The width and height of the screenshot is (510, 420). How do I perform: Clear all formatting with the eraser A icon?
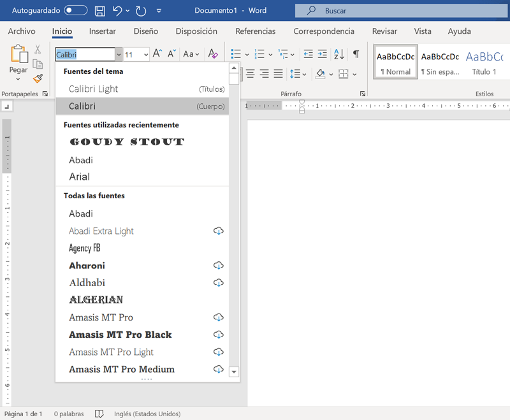(213, 54)
